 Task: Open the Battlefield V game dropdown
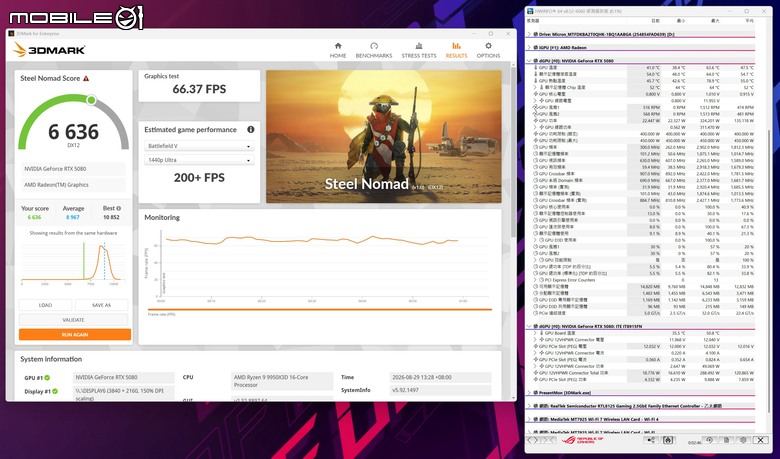[x=199, y=146]
